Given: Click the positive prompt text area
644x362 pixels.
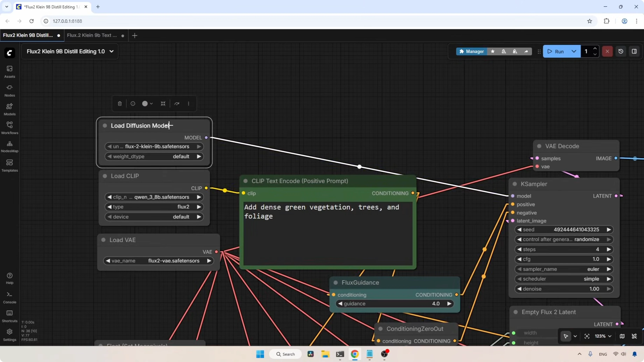Looking at the screenshot, I should 327,234.
